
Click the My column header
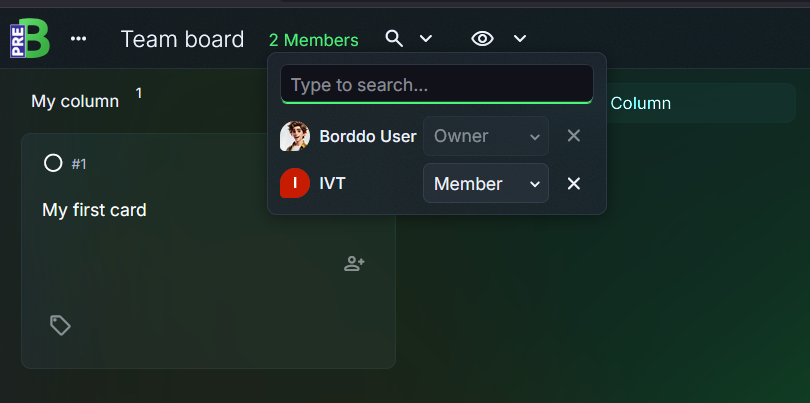point(75,101)
